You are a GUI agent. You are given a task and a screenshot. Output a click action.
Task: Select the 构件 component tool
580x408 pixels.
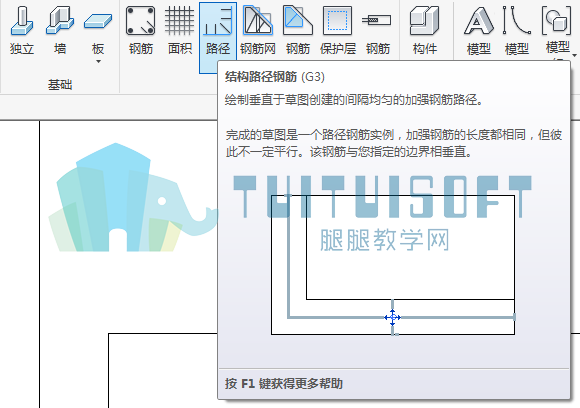pos(425,30)
